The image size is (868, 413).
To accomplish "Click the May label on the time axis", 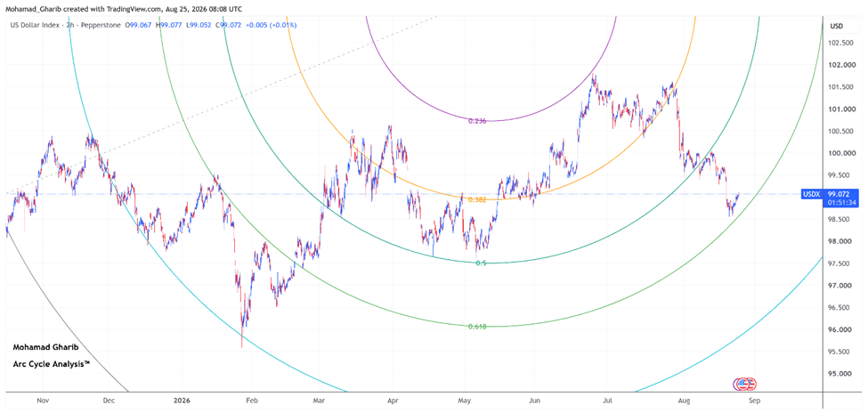I will point(464,399).
